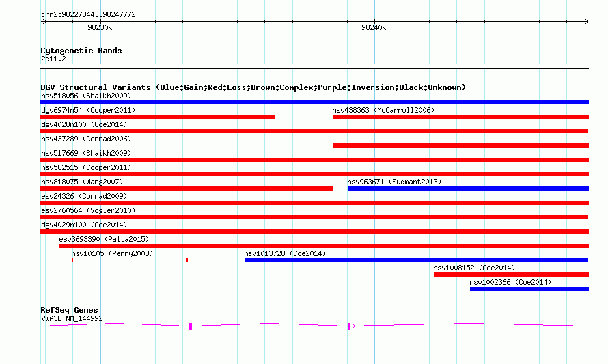Viewport: 608px width, 364px height.
Task: Click the second VWA3B exon with arrow
Action: pyautogui.click(x=351, y=326)
